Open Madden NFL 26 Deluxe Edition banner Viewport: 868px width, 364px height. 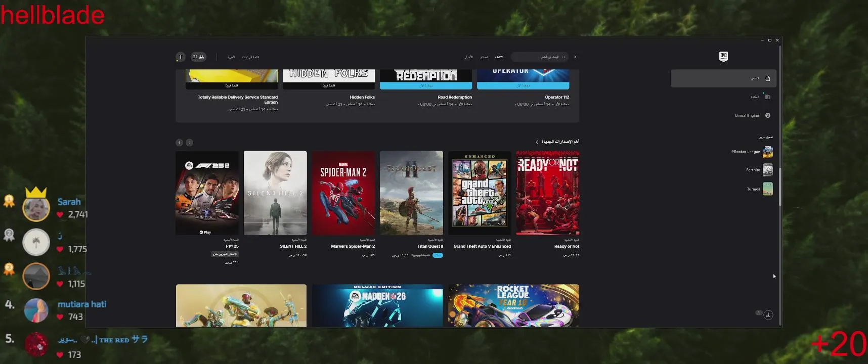(x=377, y=305)
